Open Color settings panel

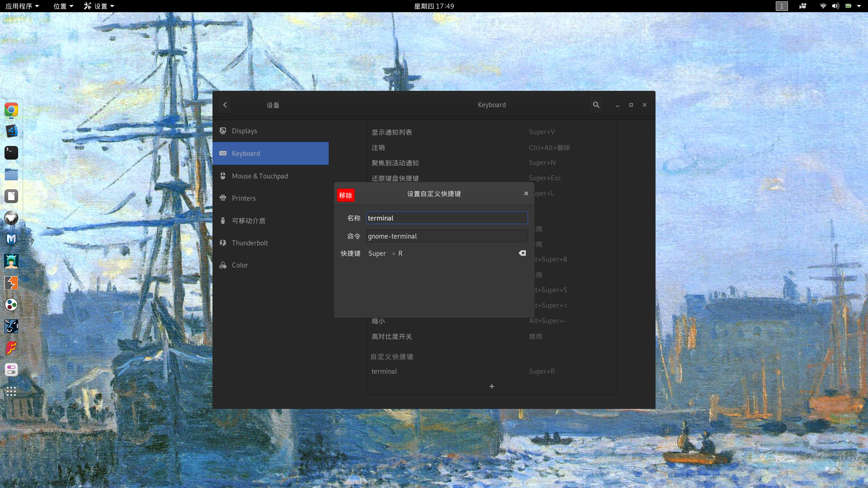coord(270,265)
